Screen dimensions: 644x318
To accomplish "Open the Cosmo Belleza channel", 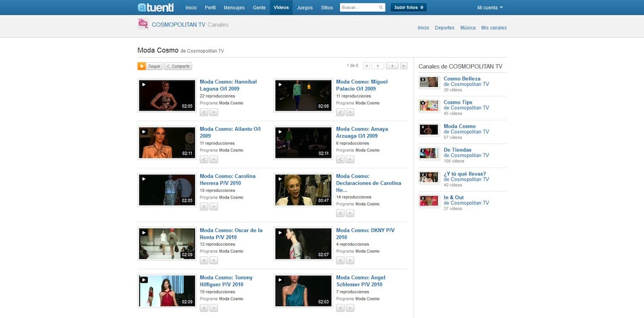I will (462, 79).
